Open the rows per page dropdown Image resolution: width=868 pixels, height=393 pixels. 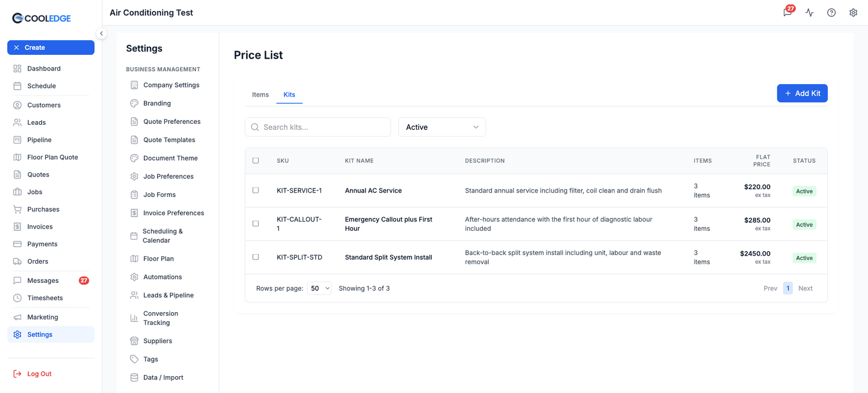319,288
